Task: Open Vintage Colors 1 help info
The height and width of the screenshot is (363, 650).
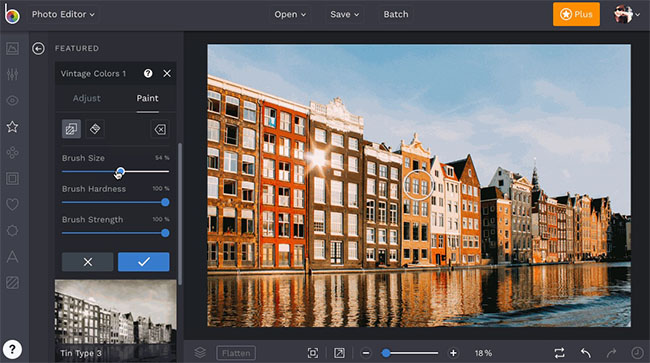Action: tap(148, 73)
